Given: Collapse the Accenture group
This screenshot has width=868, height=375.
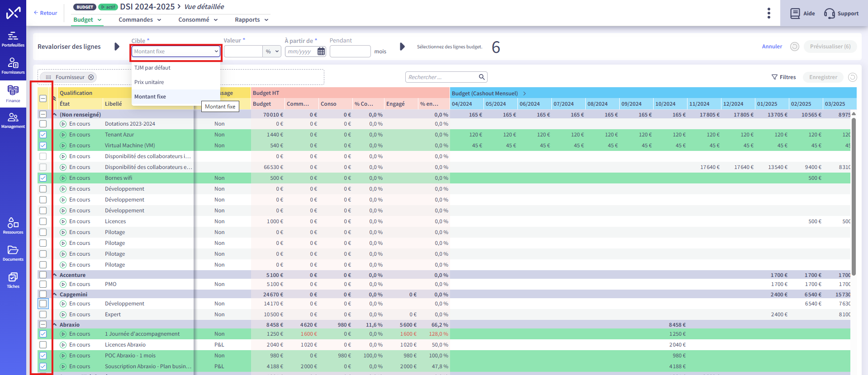Looking at the screenshot, I should tap(55, 275).
